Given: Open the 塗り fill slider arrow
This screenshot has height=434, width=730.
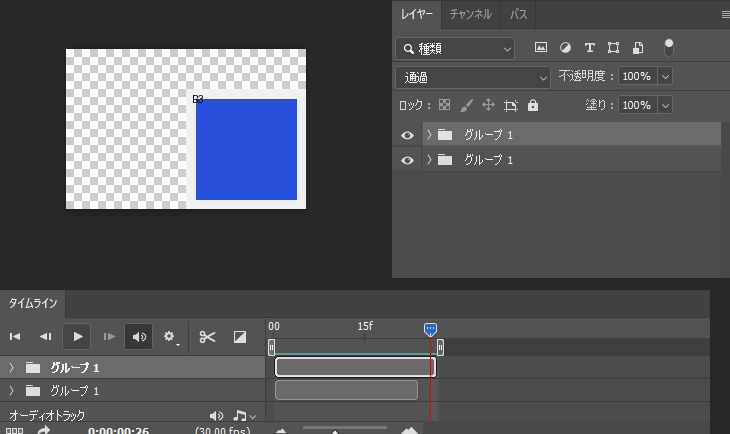Looking at the screenshot, I should tap(665, 105).
